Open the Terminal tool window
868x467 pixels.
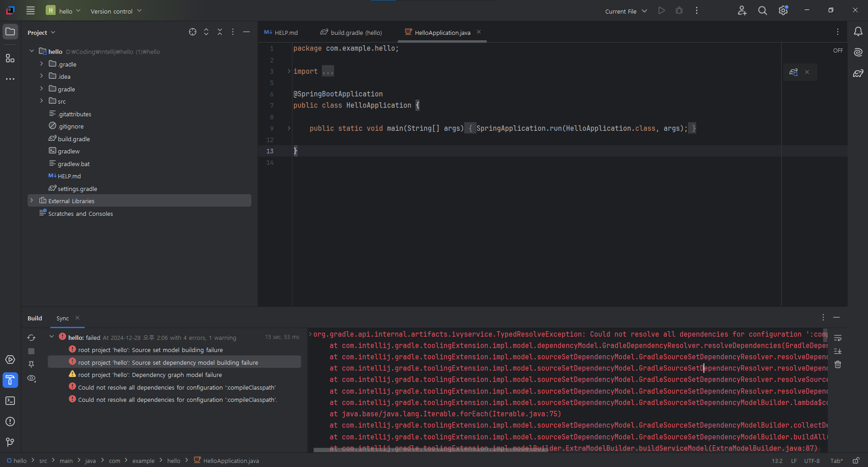coord(10,401)
